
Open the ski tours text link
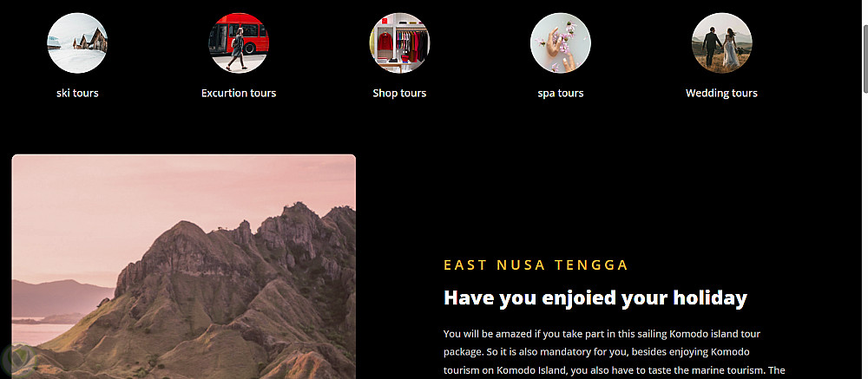pos(77,93)
